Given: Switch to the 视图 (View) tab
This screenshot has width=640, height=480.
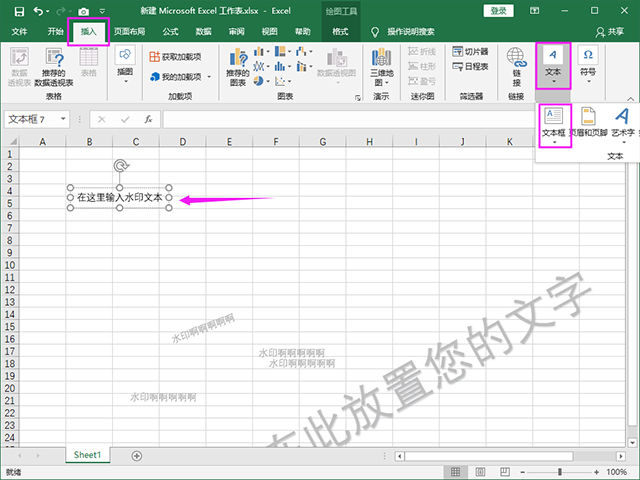Looking at the screenshot, I should [x=269, y=31].
